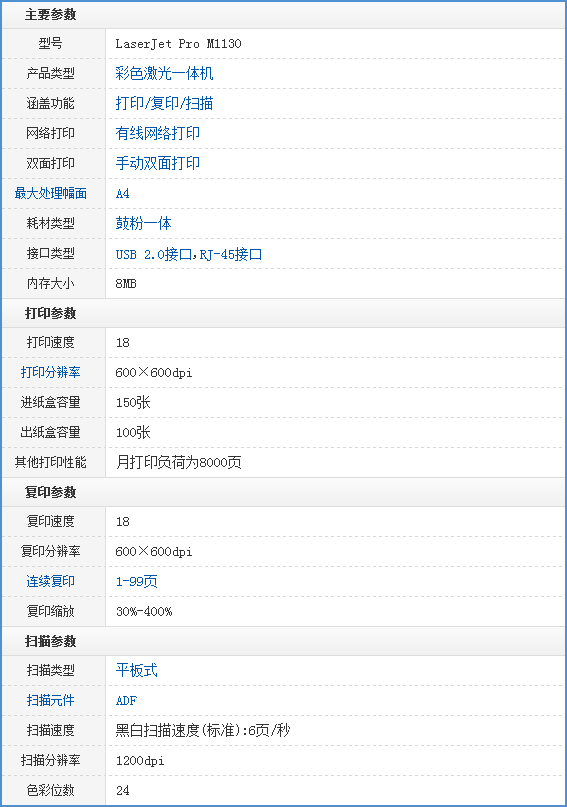
Task: Click the 型号 row label
Action: click(50, 44)
